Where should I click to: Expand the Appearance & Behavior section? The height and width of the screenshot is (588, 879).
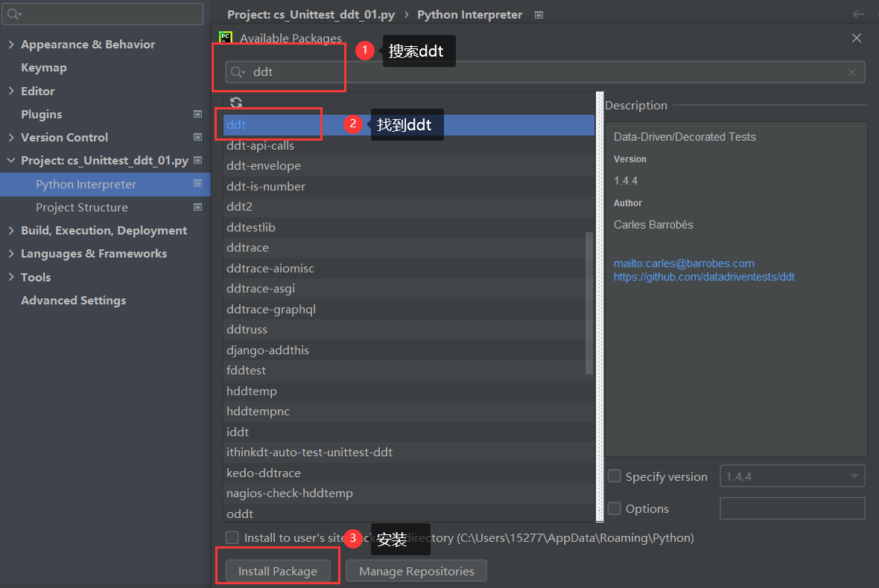(x=11, y=45)
